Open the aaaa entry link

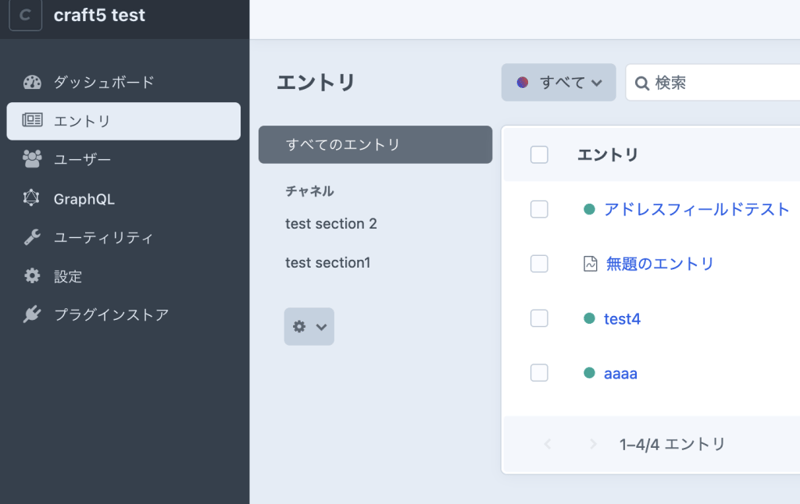(620, 373)
